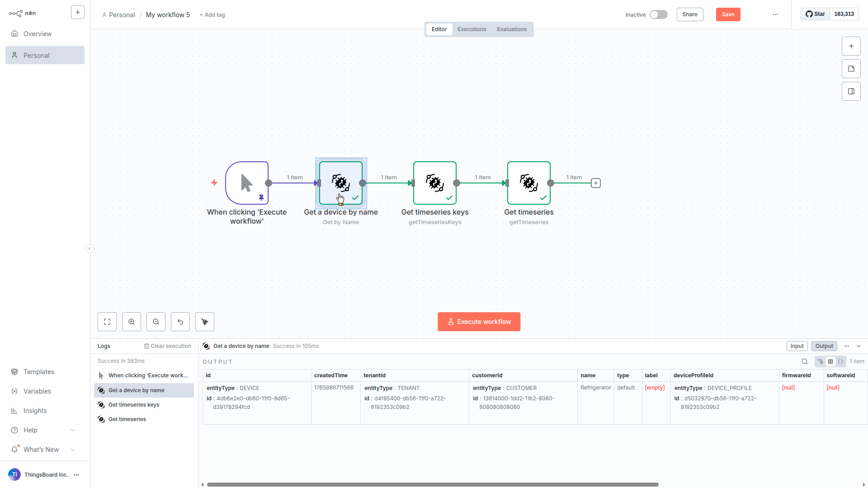Click the Execute workflow button

479,322
